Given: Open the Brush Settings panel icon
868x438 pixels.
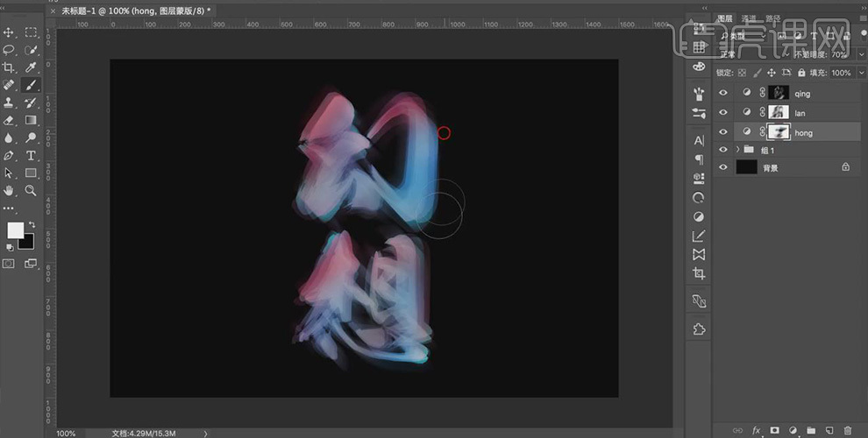Looking at the screenshot, I should [x=699, y=94].
